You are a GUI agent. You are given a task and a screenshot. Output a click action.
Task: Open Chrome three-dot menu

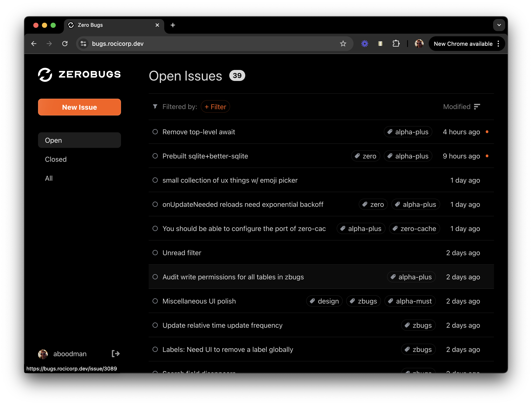(x=499, y=44)
